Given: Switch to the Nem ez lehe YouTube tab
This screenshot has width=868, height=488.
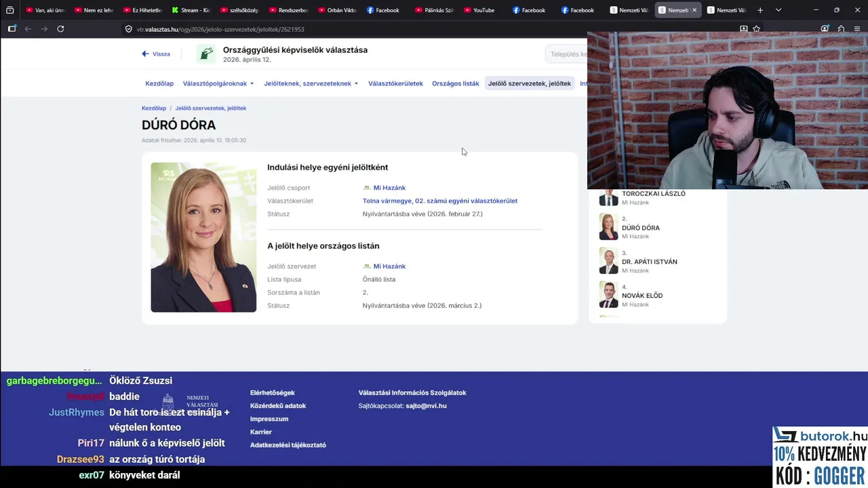Looking at the screenshot, I should pyautogui.click(x=93, y=10).
